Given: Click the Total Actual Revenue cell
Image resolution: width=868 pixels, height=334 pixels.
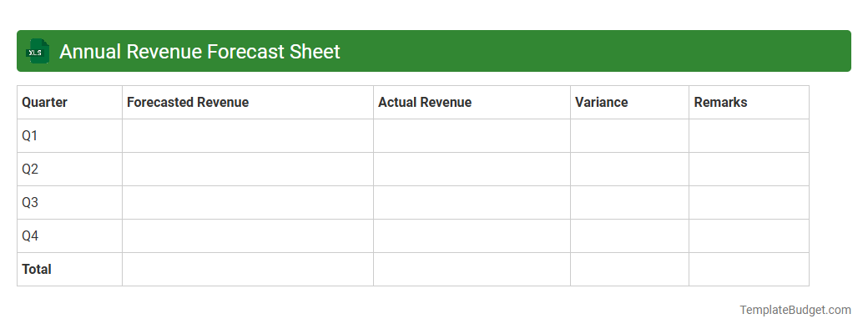Looking at the screenshot, I should coord(472,269).
